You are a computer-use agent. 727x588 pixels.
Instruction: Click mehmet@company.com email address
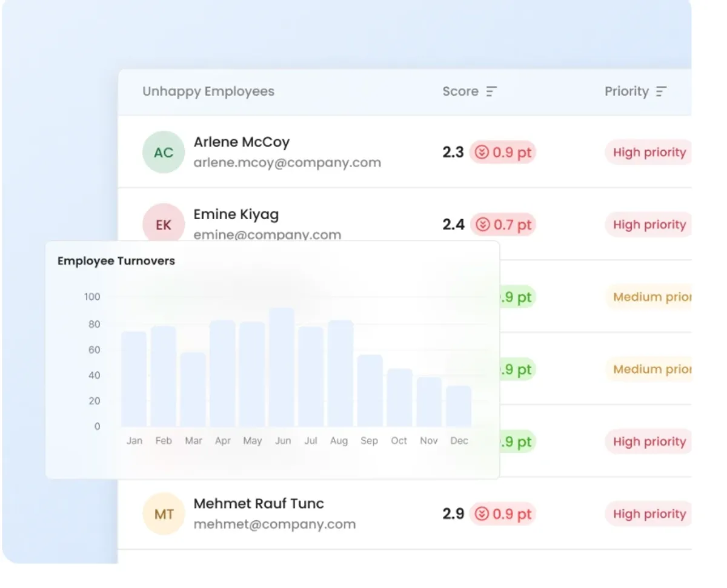pos(274,524)
